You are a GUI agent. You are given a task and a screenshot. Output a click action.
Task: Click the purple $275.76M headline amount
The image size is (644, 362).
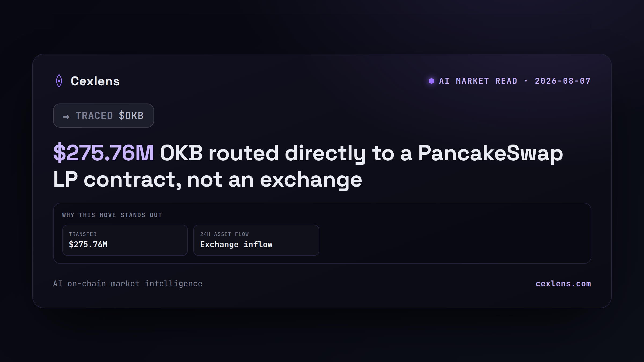[104, 153]
